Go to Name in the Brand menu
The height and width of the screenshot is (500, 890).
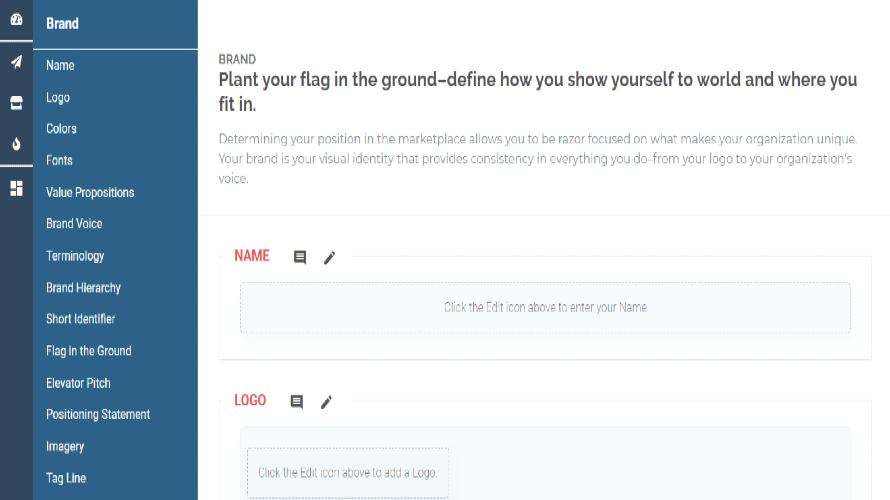(60, 65)
